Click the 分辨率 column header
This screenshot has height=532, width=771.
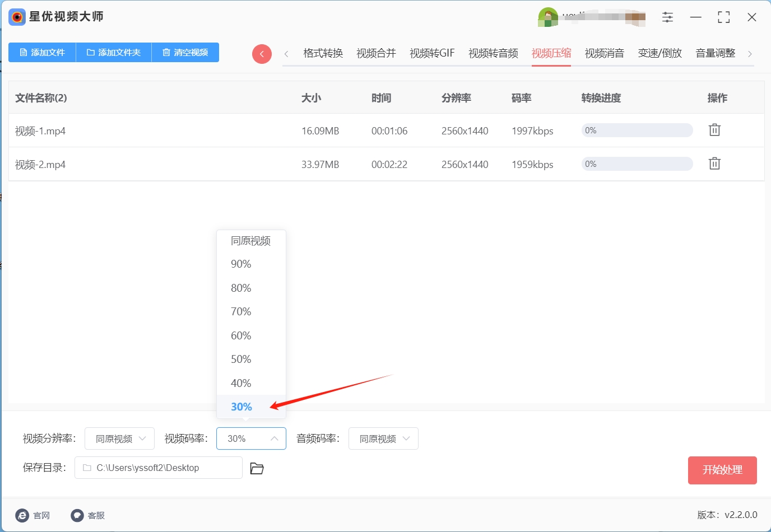click(x=456, y=98)
